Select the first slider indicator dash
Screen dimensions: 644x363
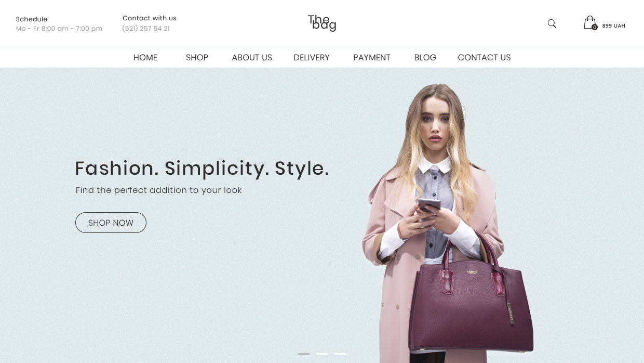pyautogui.click(x=304, y=354)
